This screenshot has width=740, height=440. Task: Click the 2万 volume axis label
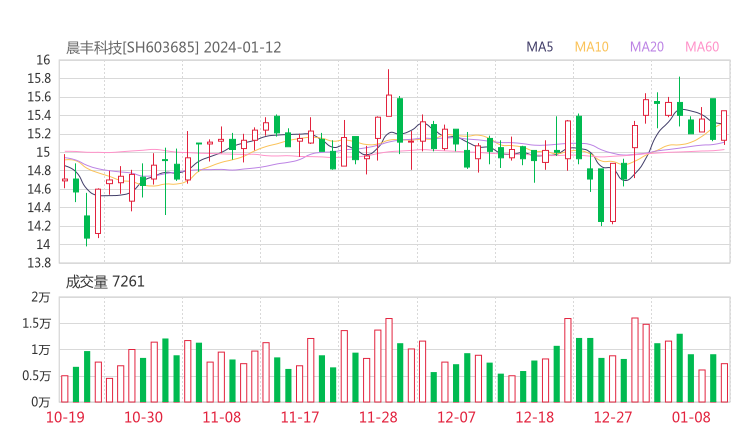point(41,297)
